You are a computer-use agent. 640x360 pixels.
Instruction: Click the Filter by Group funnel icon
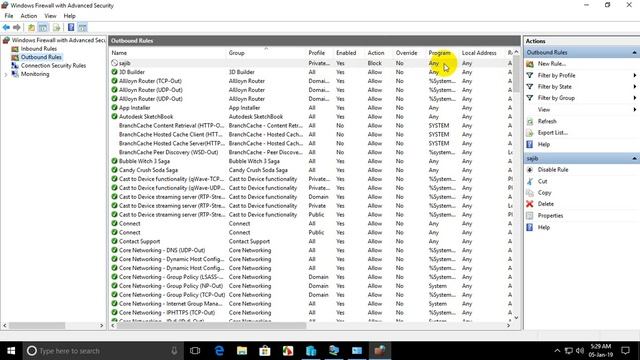click(x=530, y=98)
